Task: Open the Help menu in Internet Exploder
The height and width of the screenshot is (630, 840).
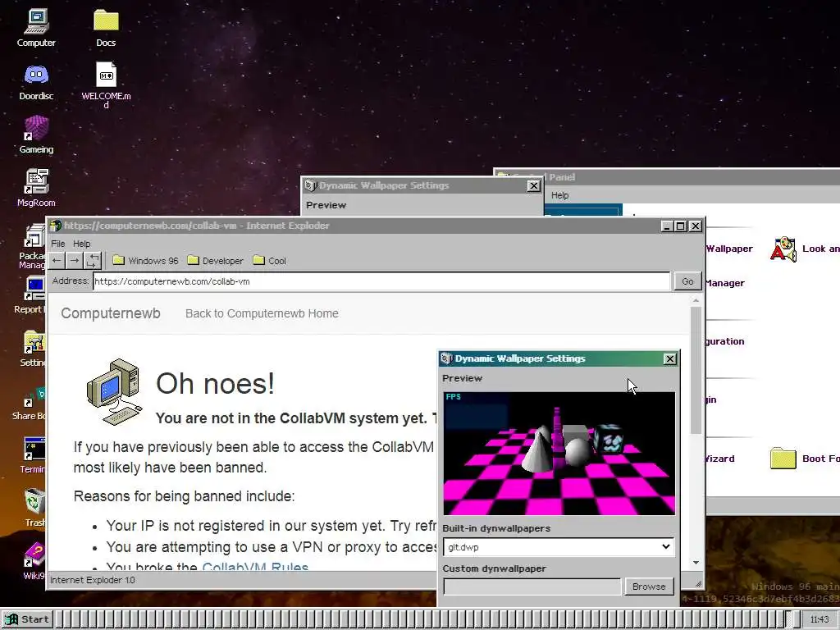Action: coord(81,243)
